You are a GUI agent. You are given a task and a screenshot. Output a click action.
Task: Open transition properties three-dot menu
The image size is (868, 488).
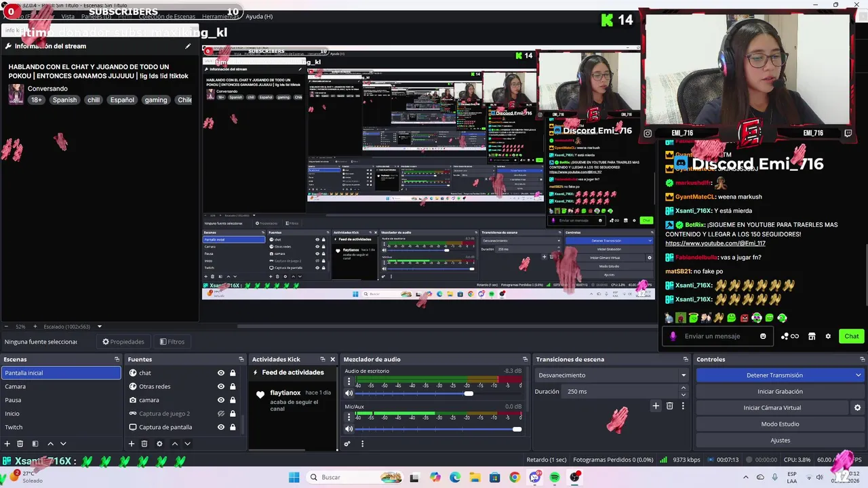click(683, 406)
